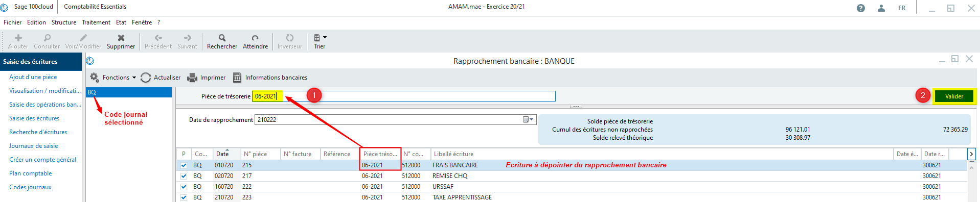This screenshot has height=202, width=980.
Task: Click the Inverseur toolbar icon
Action: point(290,38)
